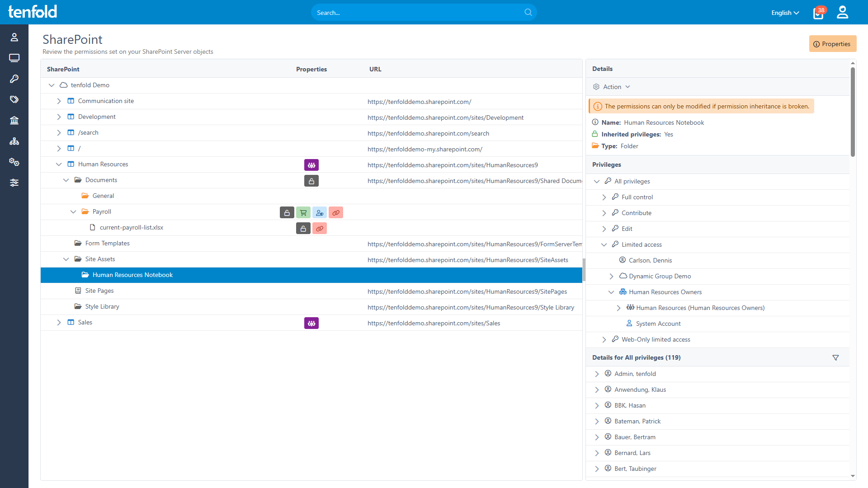Expand the Communication site node
The height and width of the screenshot is (488, 868).
click(x=59, y=101)
